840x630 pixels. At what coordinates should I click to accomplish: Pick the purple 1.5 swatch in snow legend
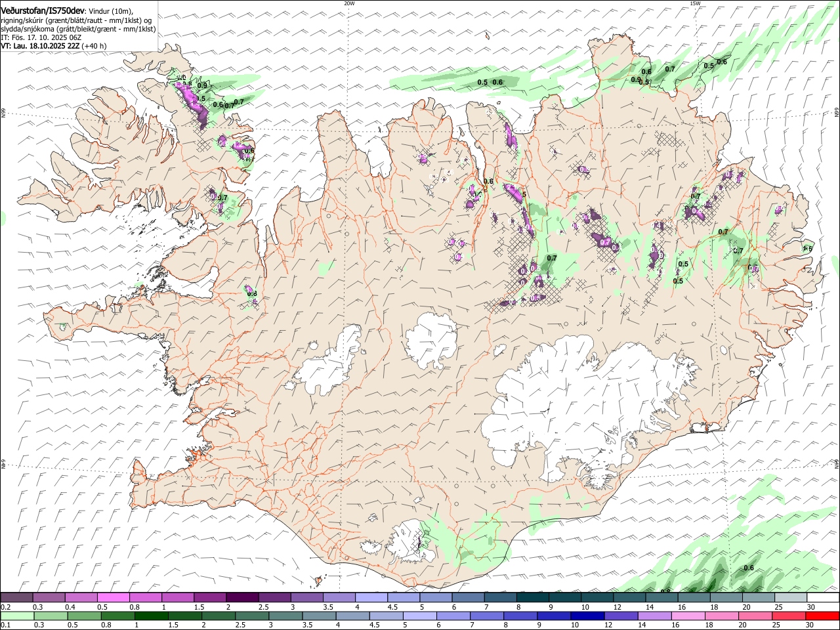209,598
